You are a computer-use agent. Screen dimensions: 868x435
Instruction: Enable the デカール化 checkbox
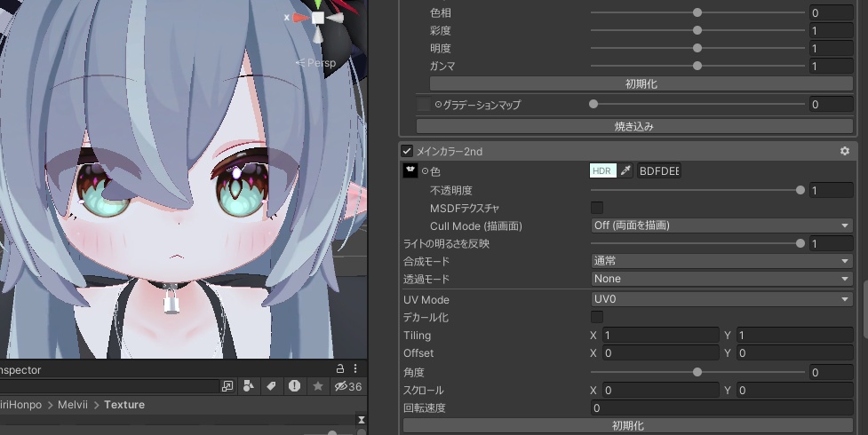[597, 317]
